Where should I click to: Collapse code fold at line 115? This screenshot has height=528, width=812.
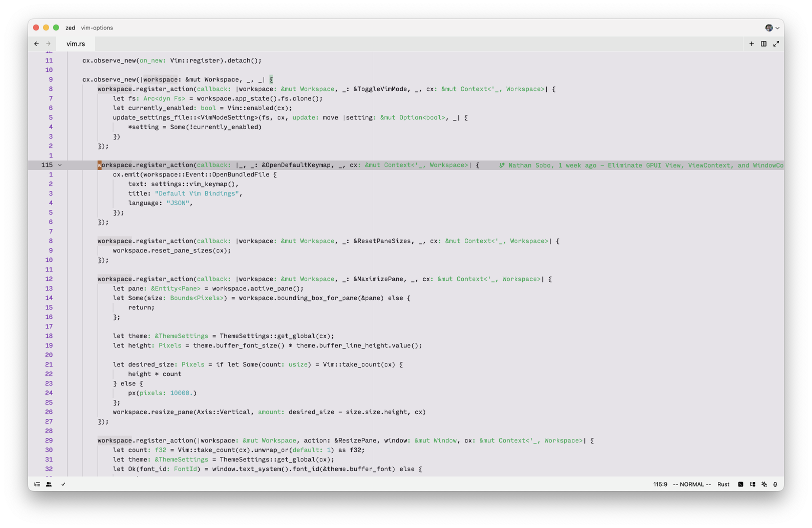pyautogui.click(x=60, y=165)
